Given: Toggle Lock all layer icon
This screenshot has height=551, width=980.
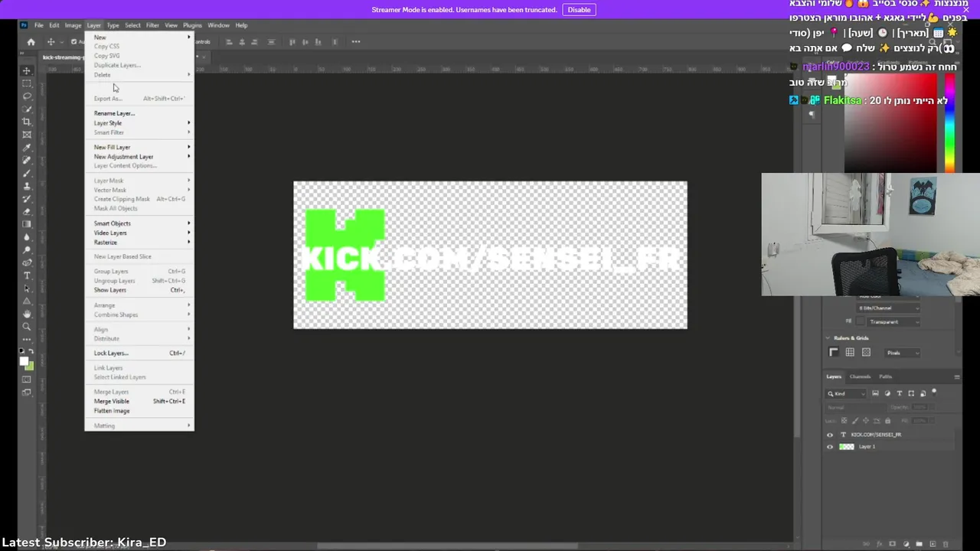Looking at the screenshot, I should tap(888, 421).
